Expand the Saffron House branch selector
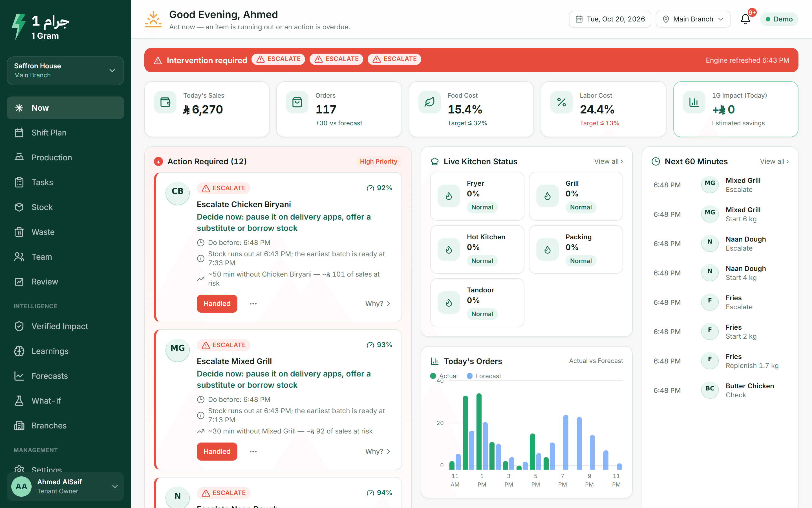812x508 pixels. (x=65, y=71)
